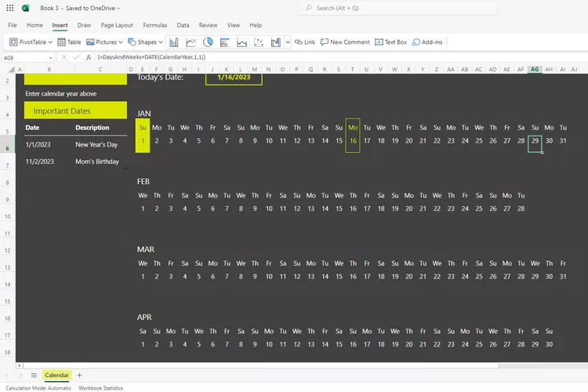The height and width of the screenshot is (392, 588).
Task: Open the app launcher waffle icon
Action: click(x=10, y=8)
